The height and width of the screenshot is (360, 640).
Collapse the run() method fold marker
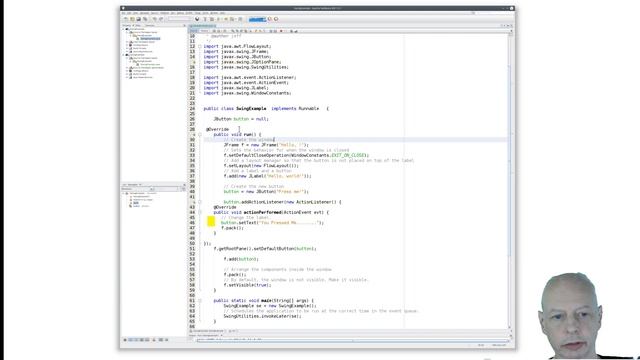pos(200,134)
